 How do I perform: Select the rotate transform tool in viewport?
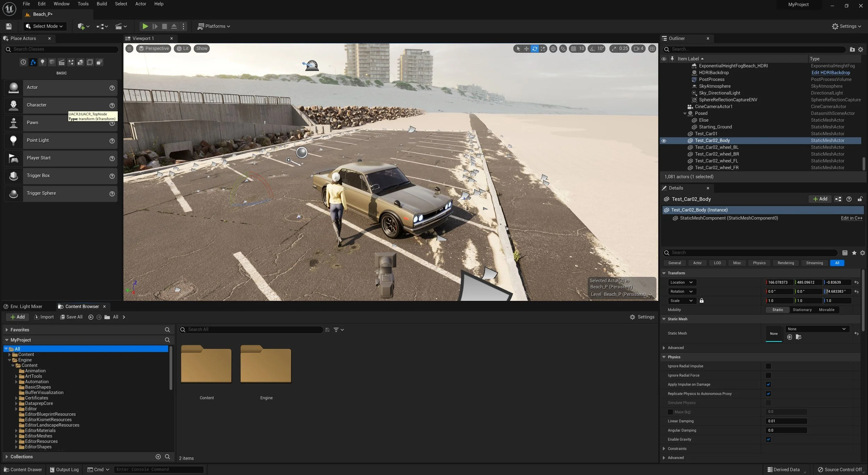click(535, 49)
